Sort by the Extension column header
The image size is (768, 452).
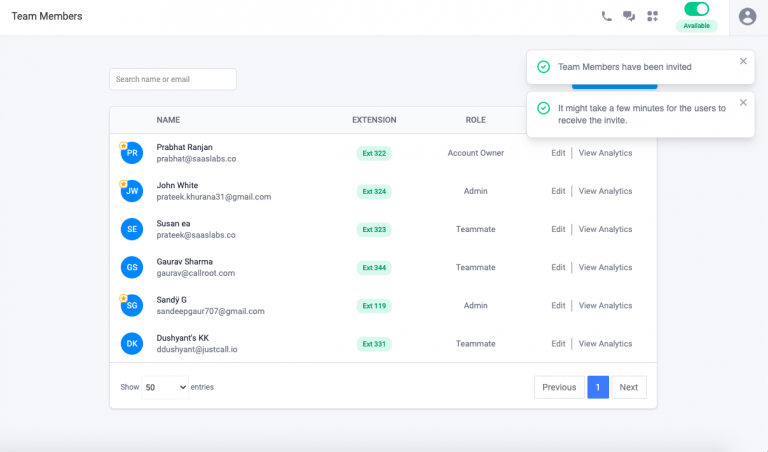click(374, 120)
